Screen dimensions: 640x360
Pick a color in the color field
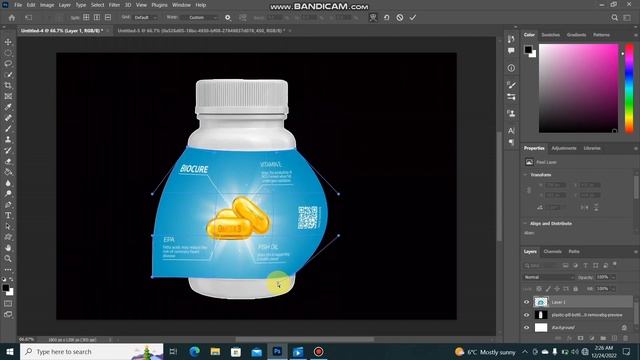tap(578, 88)
